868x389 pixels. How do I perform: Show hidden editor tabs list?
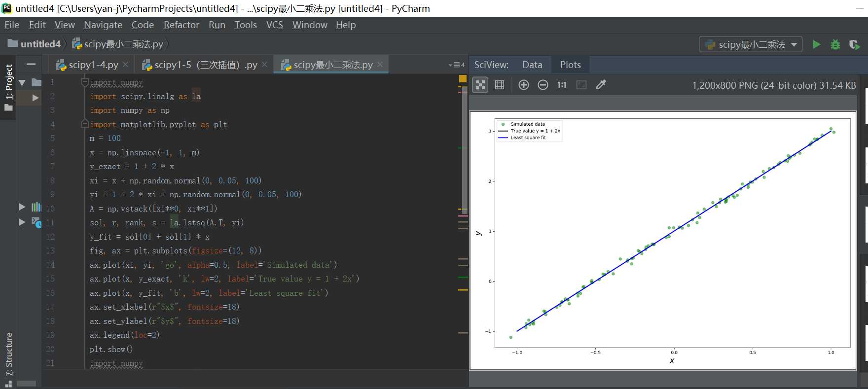pos(456,65)
